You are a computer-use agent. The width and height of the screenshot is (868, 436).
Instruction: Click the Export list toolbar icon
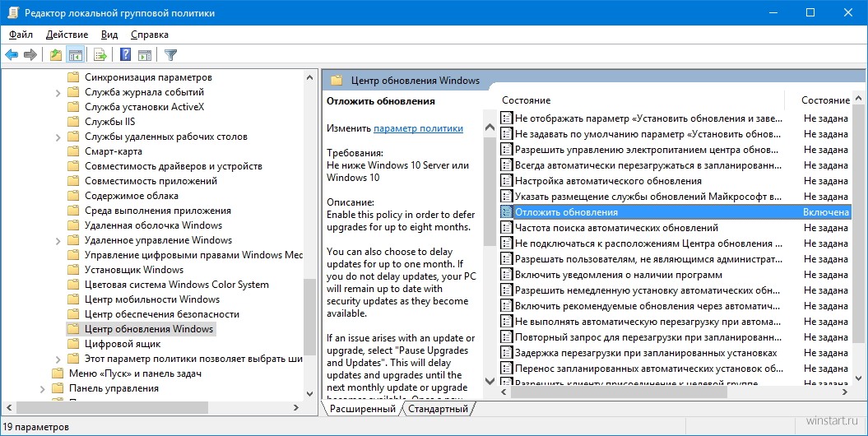pyautogui.click(x=100, y=55)
